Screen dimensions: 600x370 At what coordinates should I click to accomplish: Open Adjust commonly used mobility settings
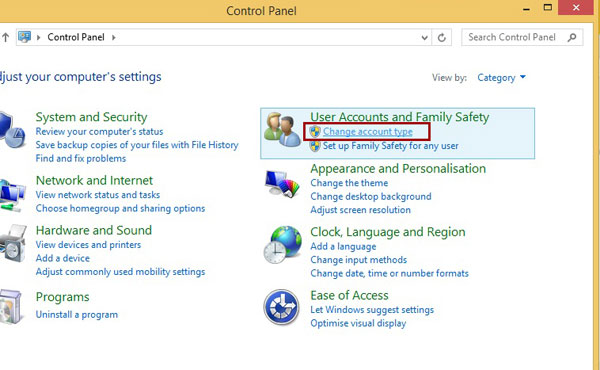[121, 272]
